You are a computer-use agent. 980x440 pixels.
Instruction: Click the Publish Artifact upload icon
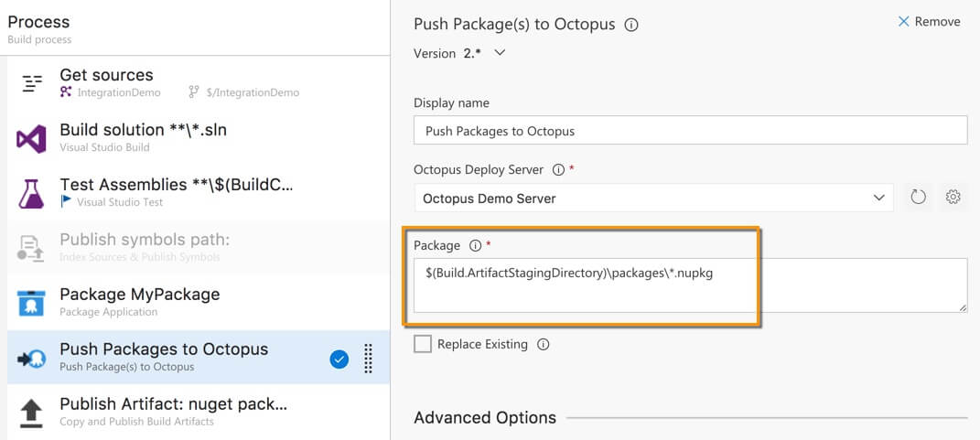(x=31, y=413)
